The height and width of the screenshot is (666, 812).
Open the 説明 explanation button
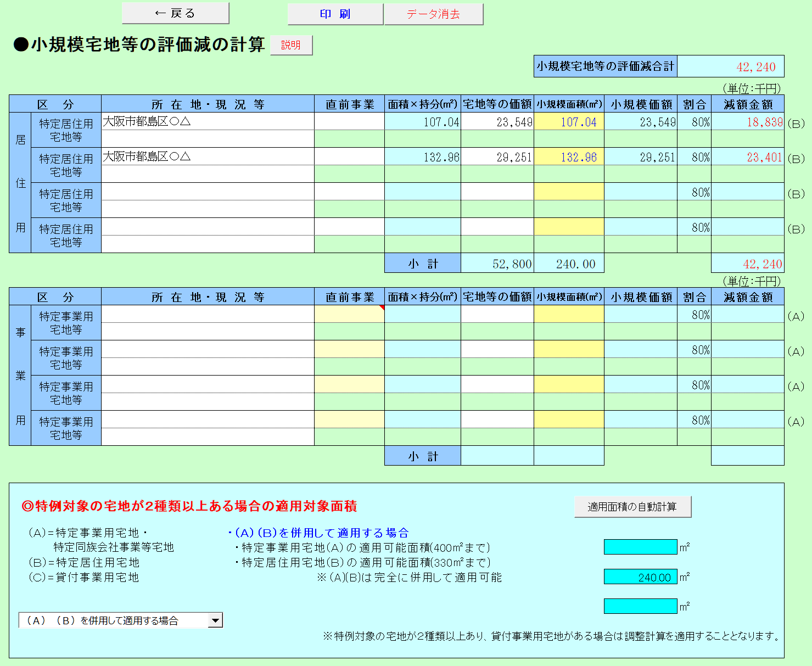[291, 45]
